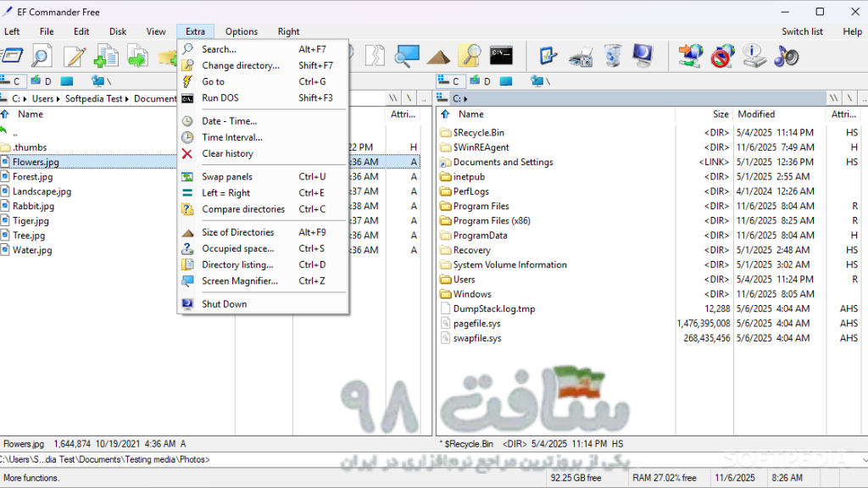Choose Change directory... in Extra menu
This screenshot has width=868, height=488.
pyautogui.click(x=263, y=65)
